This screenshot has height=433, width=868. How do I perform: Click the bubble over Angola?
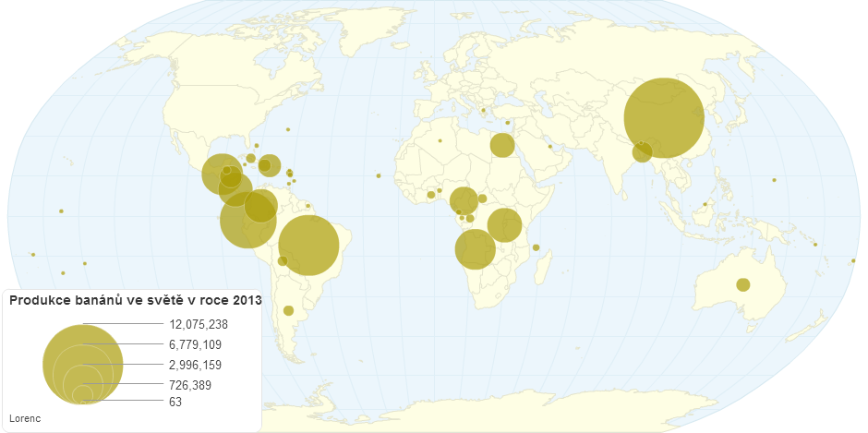(x=476, y=249)
